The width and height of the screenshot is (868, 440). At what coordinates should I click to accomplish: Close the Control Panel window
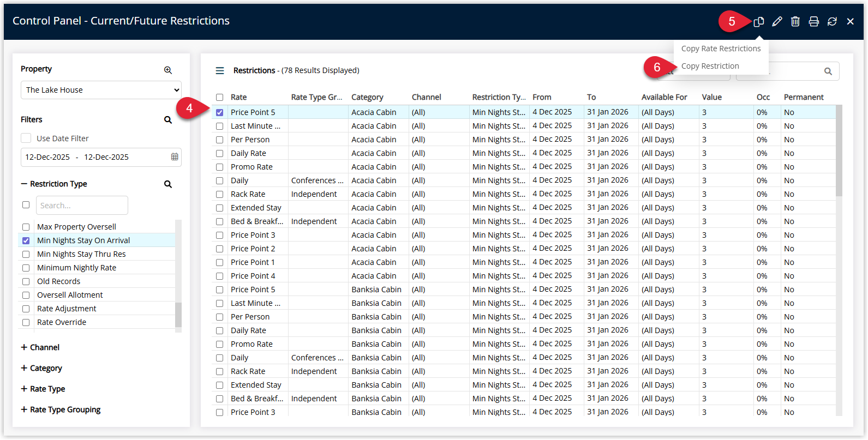coord(851,21)
